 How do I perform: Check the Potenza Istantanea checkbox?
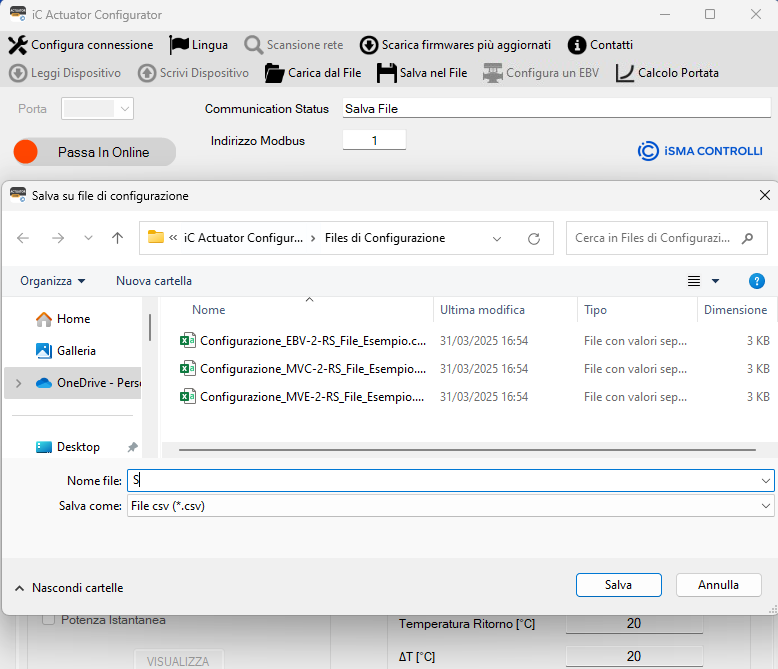coord(48,619)
